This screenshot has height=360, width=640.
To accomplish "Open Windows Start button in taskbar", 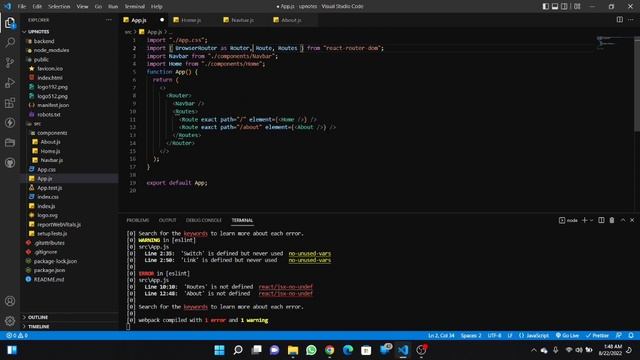I will [219, 350].
